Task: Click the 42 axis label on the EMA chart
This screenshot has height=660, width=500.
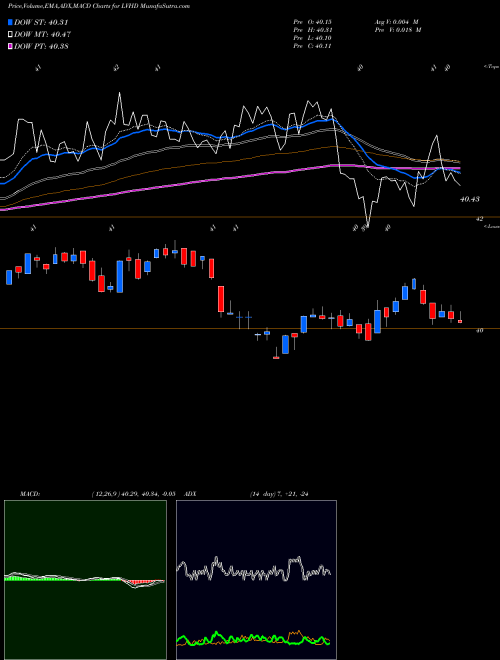Action: 479,219
